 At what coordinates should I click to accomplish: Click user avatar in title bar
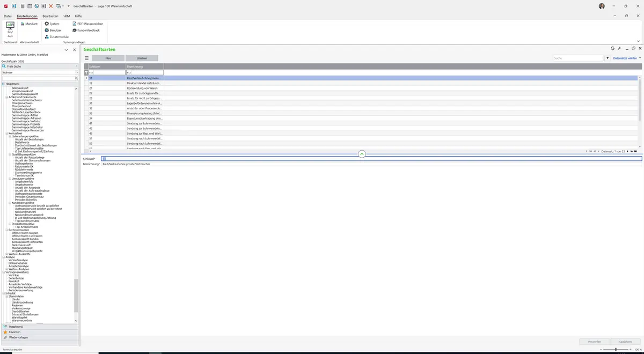[x=602, y=6]
